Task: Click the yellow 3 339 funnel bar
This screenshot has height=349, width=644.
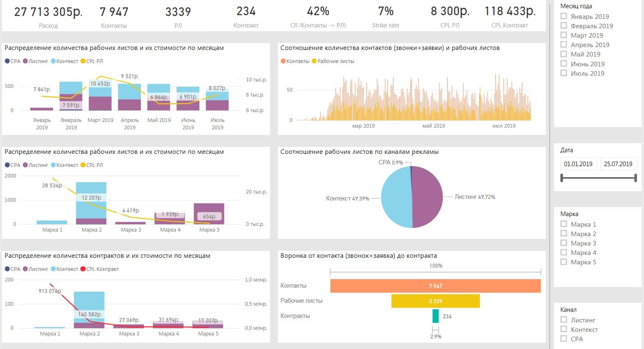Action: tap(435, 301)
